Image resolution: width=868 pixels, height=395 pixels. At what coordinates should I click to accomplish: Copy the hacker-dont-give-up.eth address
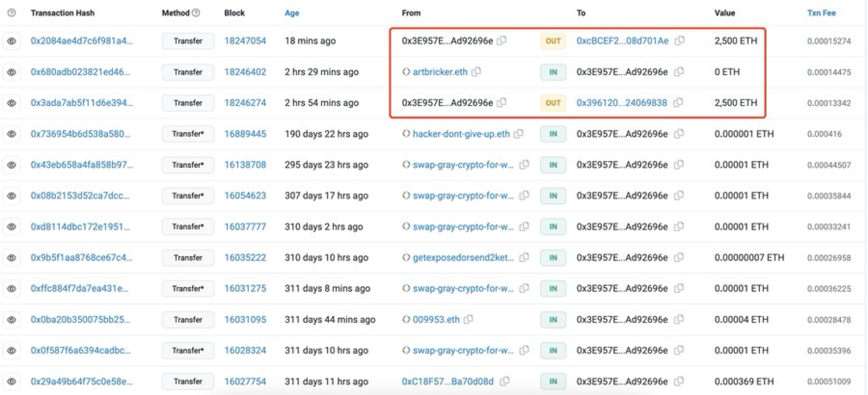(x=518, y=134)
